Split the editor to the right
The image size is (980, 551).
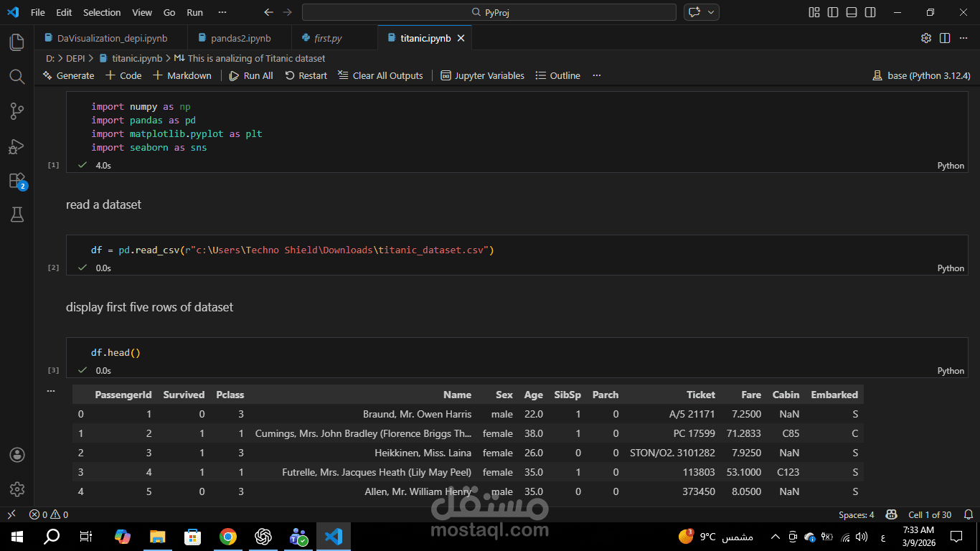[x=945, y=38]
